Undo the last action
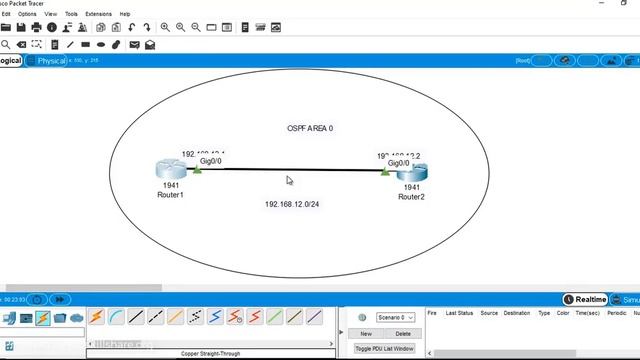Viewport: 640px width, 360px height. (131, 27)
